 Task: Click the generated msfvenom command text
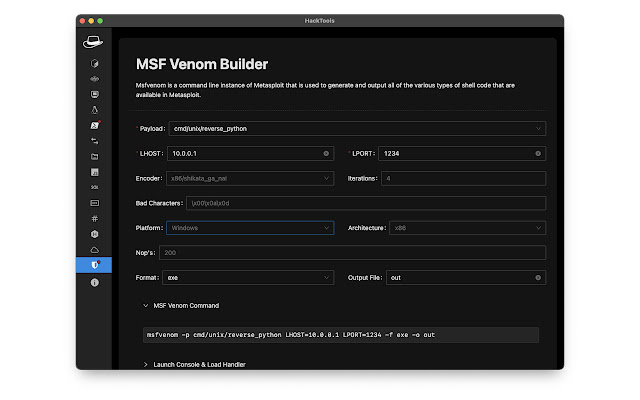pos(291,335)
